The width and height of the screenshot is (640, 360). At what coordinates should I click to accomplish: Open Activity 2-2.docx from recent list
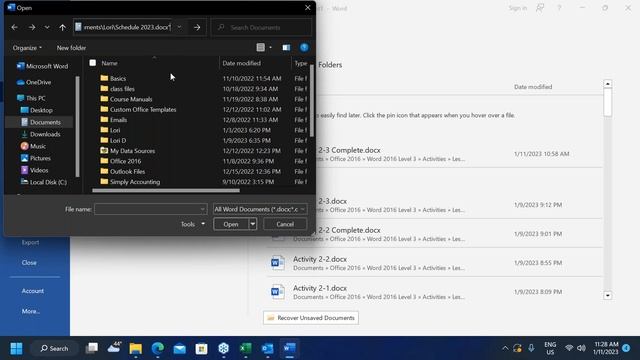[x=435, y=263]
